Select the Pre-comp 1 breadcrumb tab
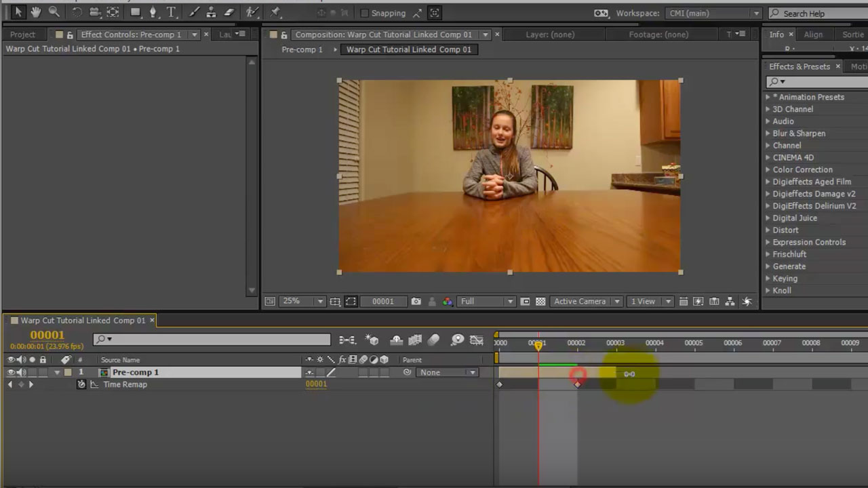The height and width of the screenshot is (488, 868). [x=302, y=49]
